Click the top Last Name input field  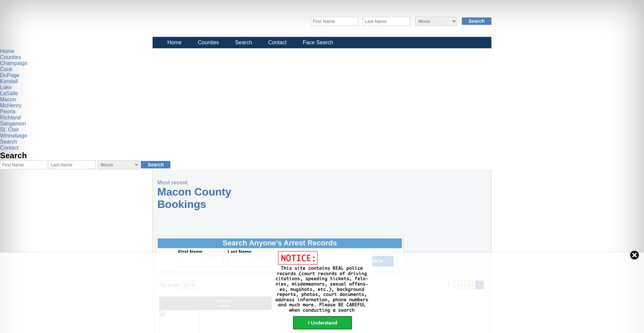pyautogui.click(x=386, y=21)
